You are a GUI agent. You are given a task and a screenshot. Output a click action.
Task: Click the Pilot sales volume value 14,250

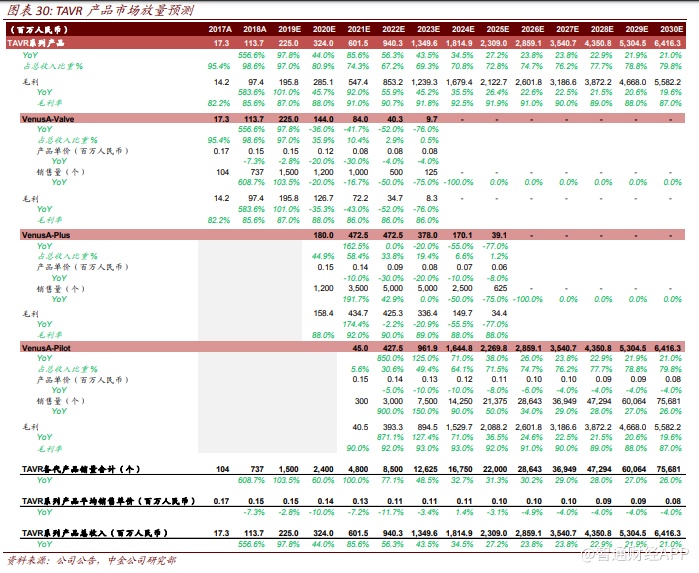460,401
